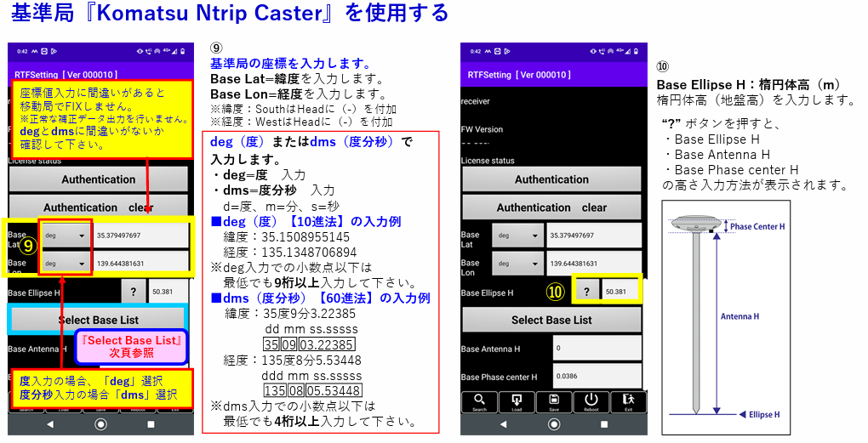Tap Android back triangle on left phone
The image size is (868, 443).
[50, 424]
